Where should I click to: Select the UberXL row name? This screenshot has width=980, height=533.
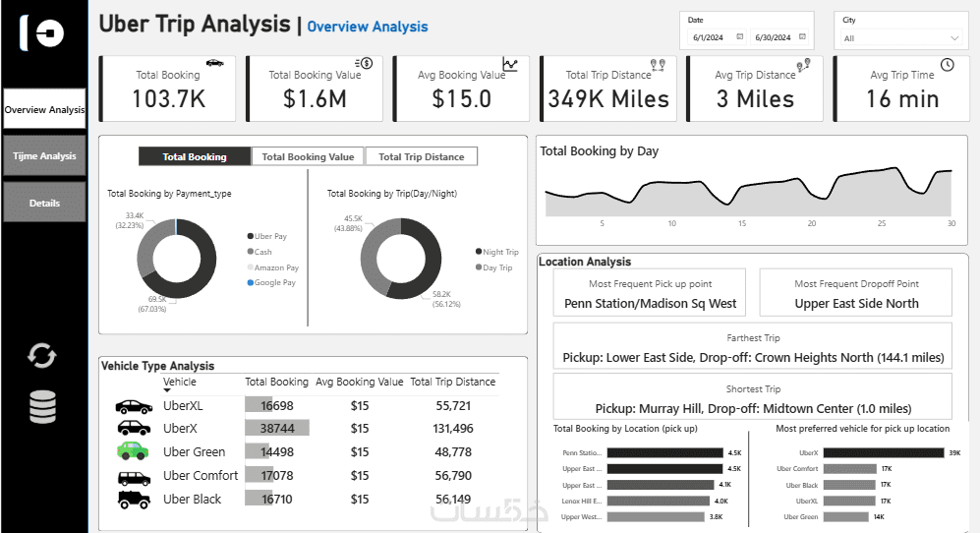point(183,405)
